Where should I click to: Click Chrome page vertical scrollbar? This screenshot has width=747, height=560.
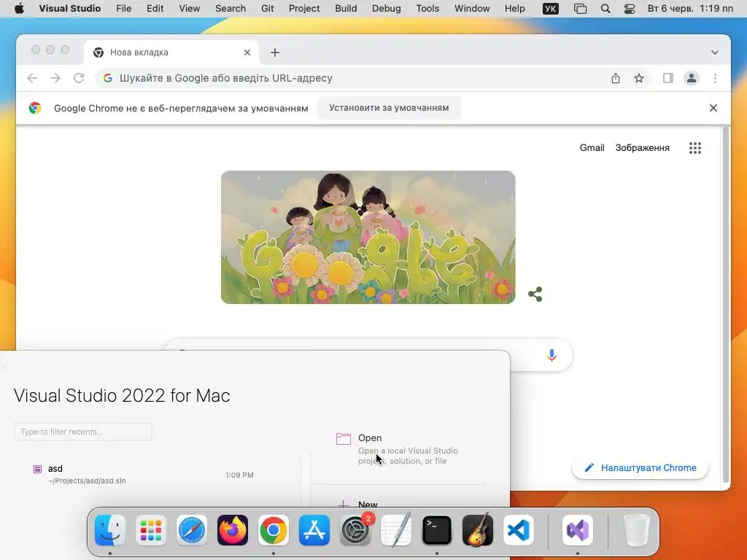[726, 305]
